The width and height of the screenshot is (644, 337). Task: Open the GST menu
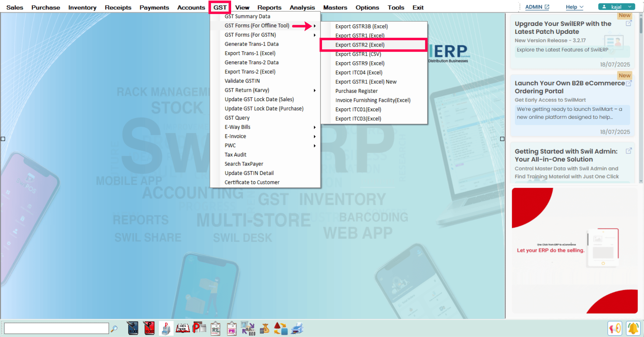[x=220, y=7]
